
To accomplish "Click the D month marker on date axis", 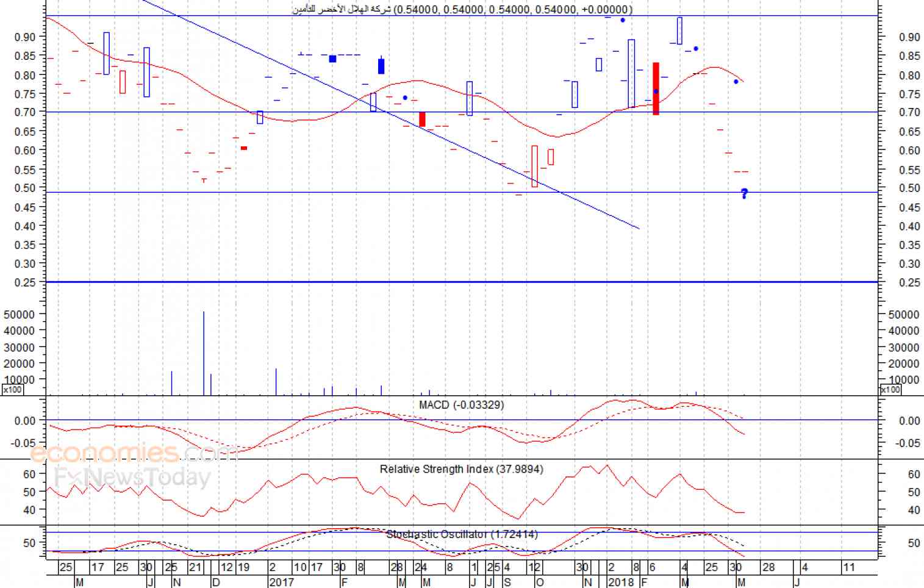I will 215,582.
